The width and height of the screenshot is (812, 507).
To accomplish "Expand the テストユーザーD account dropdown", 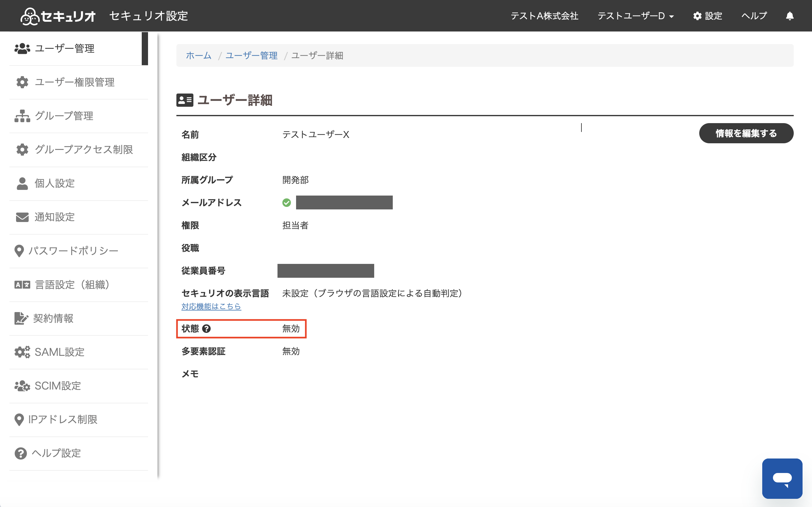I will tap(636, 16).
